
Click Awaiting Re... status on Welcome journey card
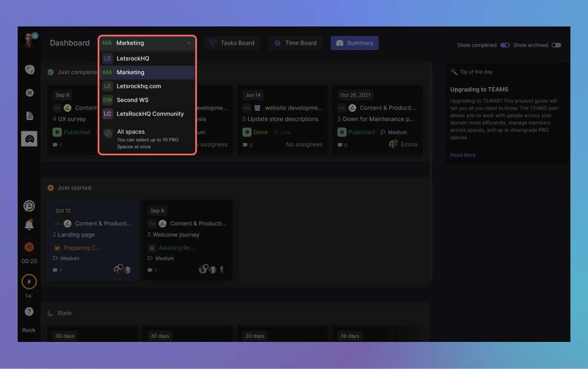172,248
